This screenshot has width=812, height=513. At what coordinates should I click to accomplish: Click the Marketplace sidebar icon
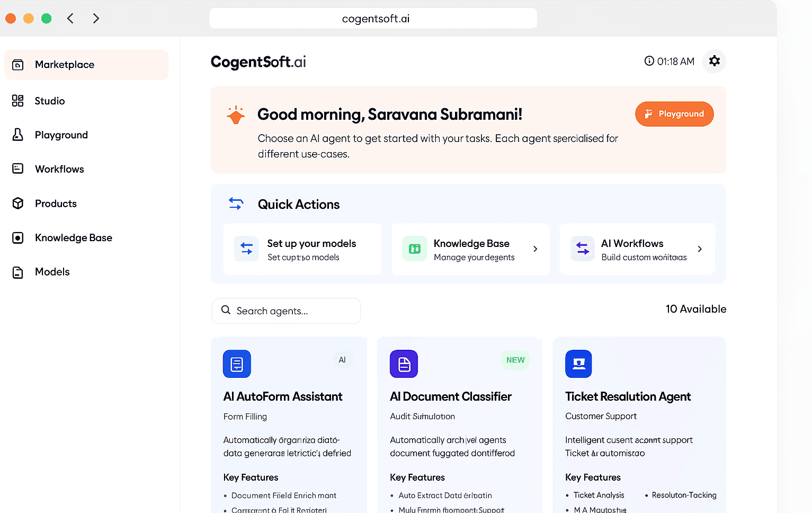18,65
